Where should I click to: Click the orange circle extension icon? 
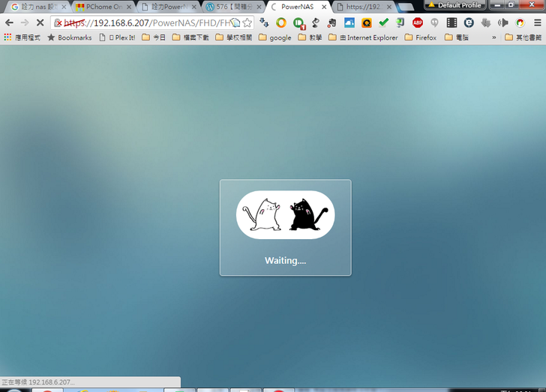coord(281,22)
